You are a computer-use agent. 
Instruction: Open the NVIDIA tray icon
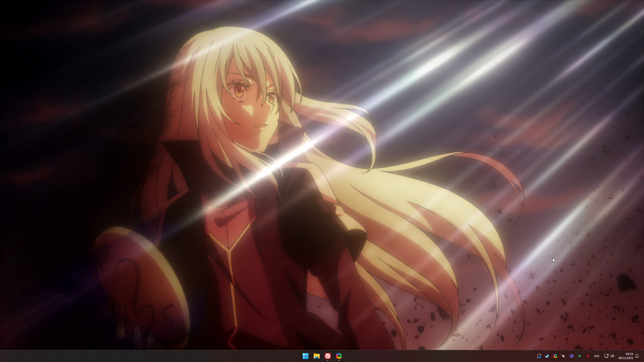click(x=579, y=356)
